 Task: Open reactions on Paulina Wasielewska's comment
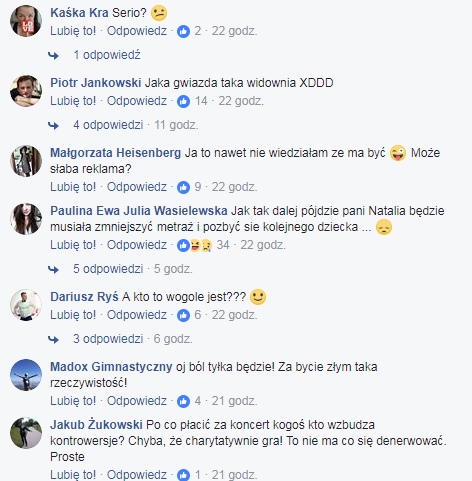coord(195,246)
